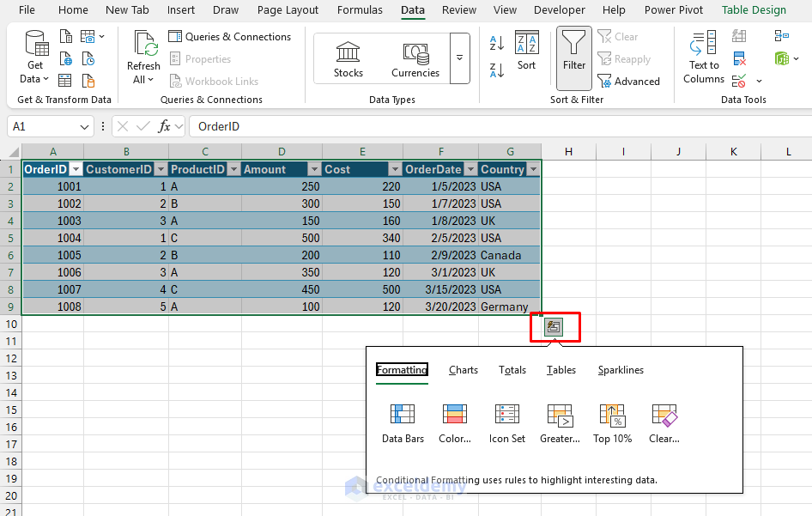
Task: Click the Sort A to Z icon
Action: (x=496, y=43)
